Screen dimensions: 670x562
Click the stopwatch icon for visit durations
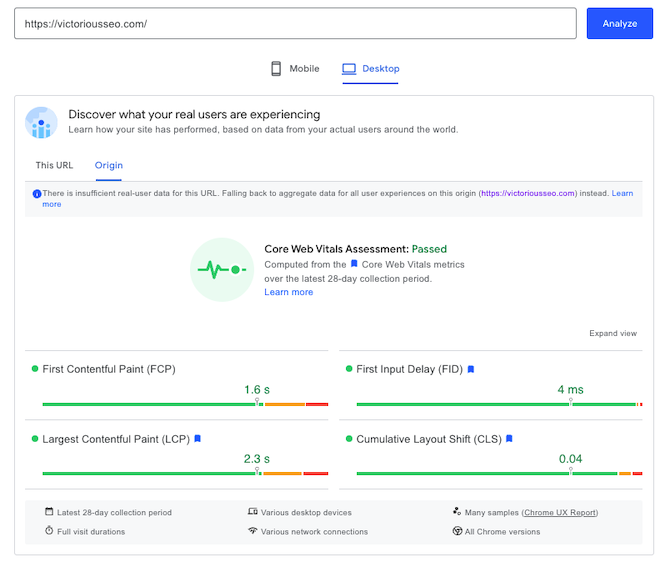tap(49, 531)
